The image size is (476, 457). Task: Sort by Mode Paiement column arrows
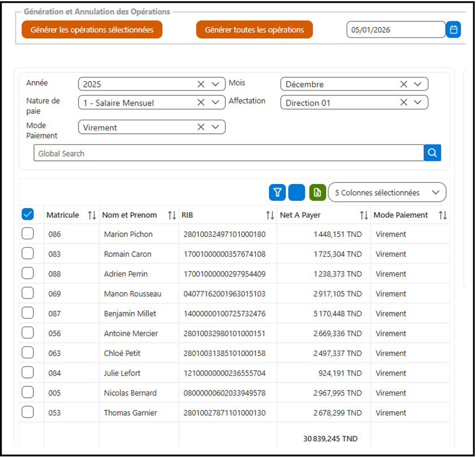(443, 216)
